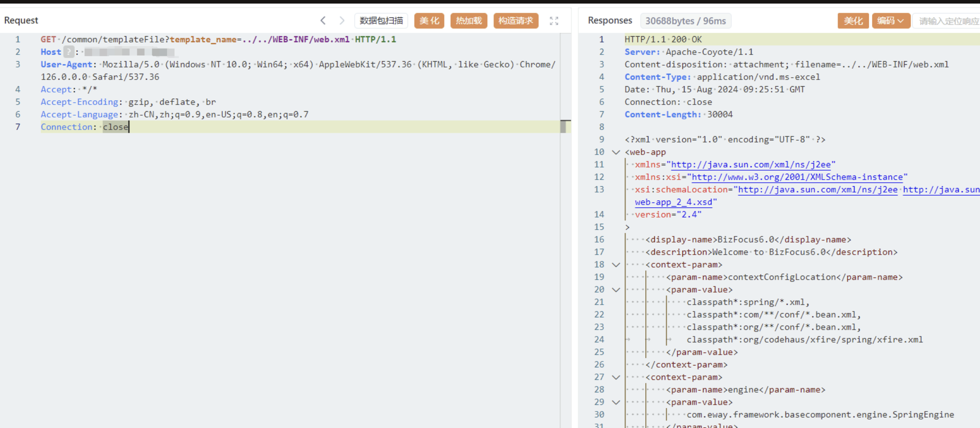Image resolution: width=980 pixels, height=428 pixels.
Task: Click the description Welcome to BizFocus6.0 line
Action: (771, 252)
